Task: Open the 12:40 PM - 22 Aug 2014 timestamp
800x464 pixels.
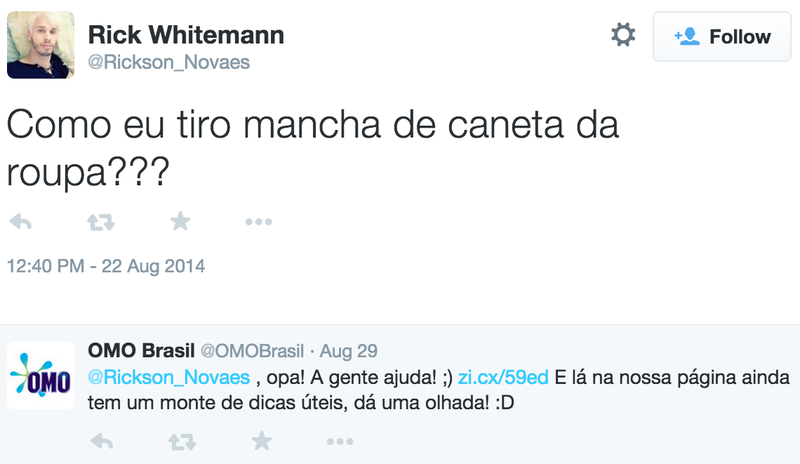Action: pyautogui.click(x=106, y=267)
